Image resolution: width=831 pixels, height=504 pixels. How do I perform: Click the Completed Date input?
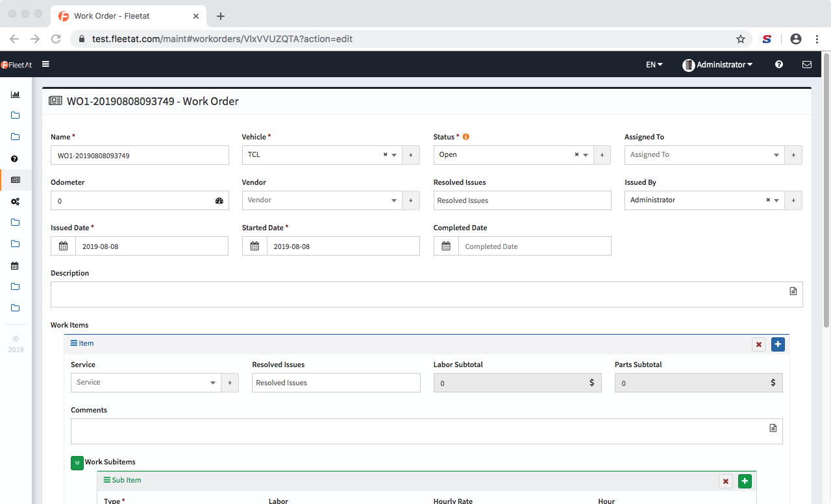pos(535,246)
